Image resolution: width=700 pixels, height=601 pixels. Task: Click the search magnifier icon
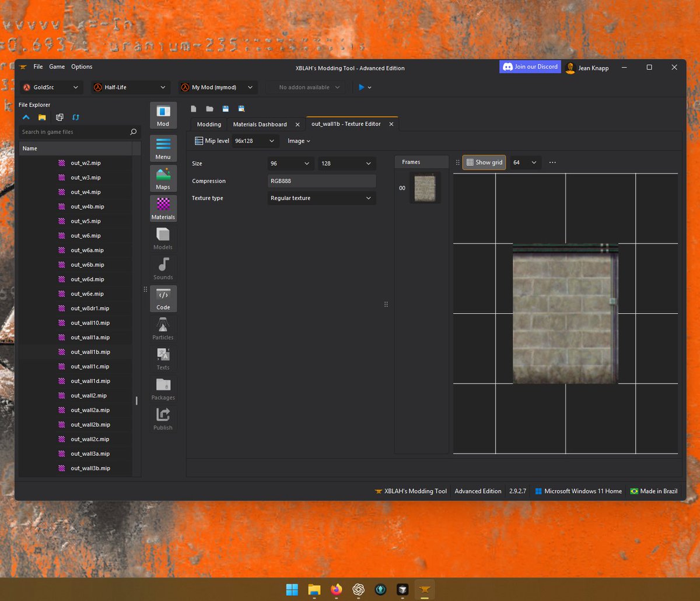[134, 132]
